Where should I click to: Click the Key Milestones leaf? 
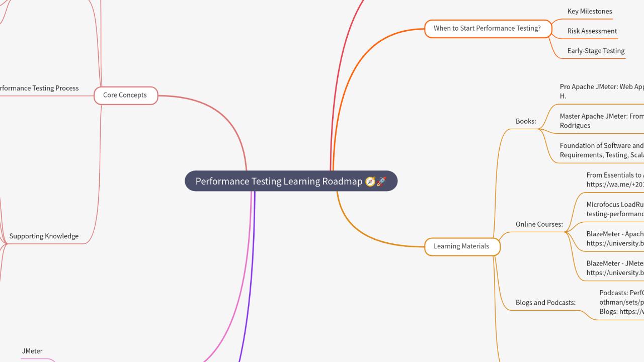[x=590, y=11]
